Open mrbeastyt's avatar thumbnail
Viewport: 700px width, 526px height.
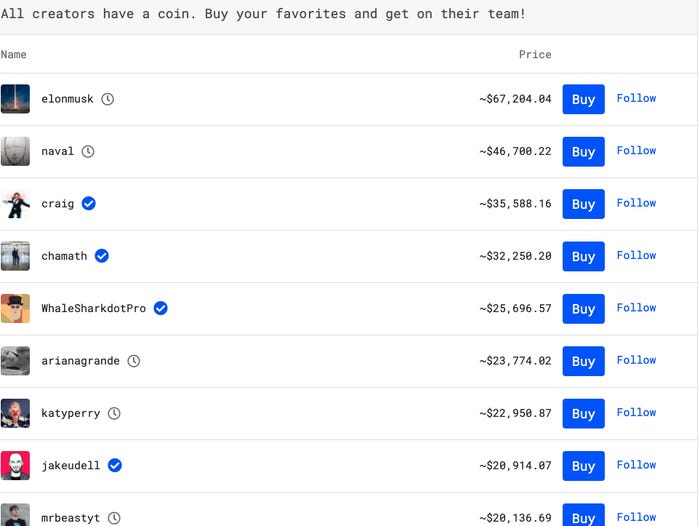pos(15,515)
